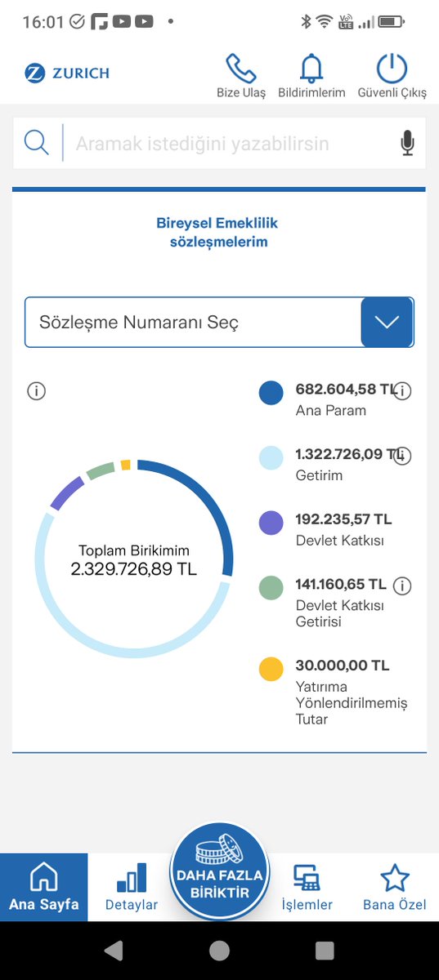Activate voice search microphone
This screenshot has height=980, width=439.
point(407,144)
